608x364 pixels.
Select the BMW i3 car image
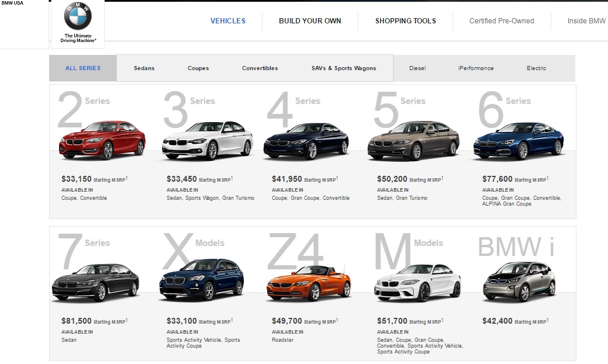pyautogui.click(x=519, y=282)
